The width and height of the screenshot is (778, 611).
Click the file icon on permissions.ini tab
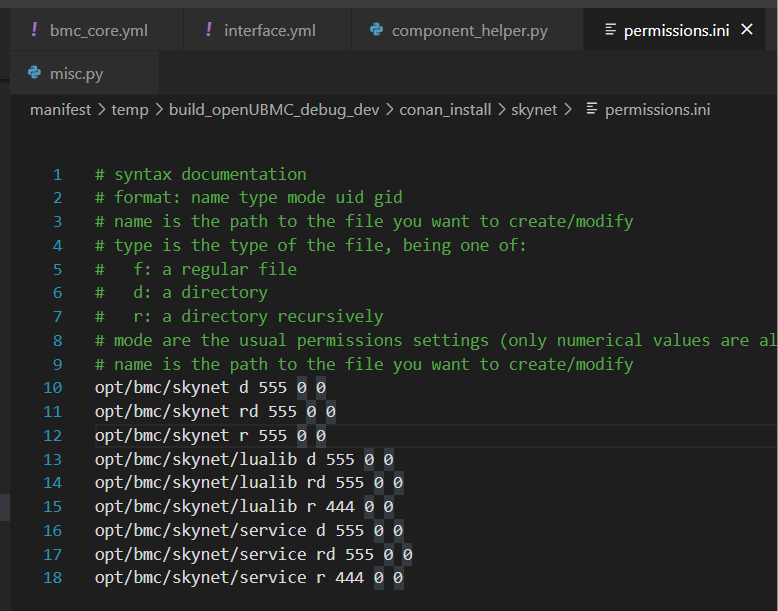pos(610,30)
